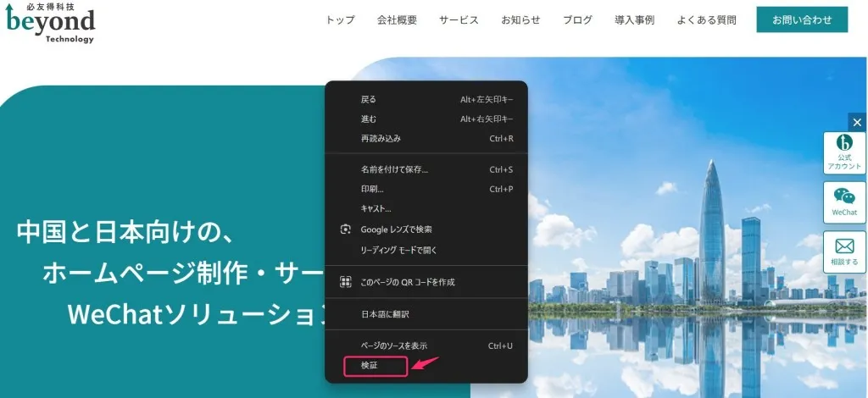Click the 相談する envelope icon

click(x=844, y=252)
